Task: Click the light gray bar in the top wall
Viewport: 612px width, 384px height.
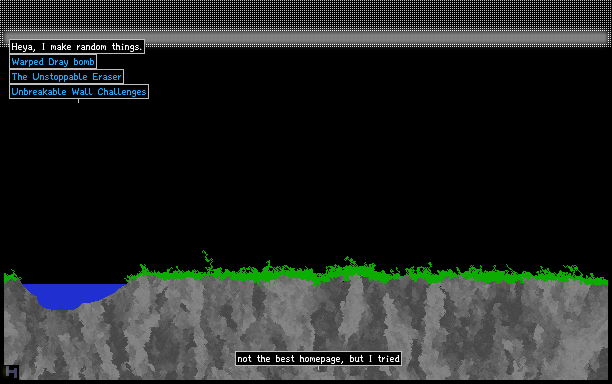Action: pyautogui.click(x=306, y=38)
